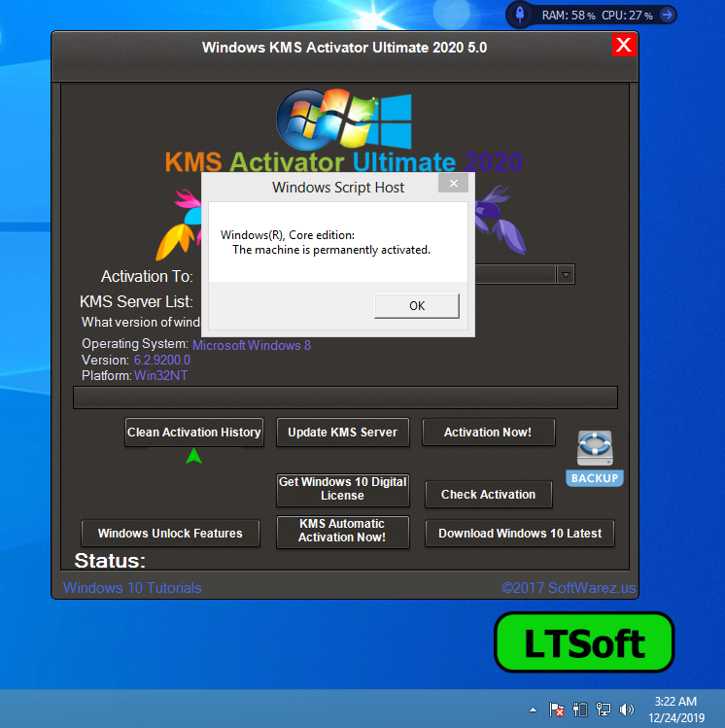725x728 pixels.
Task: Click the Windows logos banner image
Action: (x=344, y=120)
